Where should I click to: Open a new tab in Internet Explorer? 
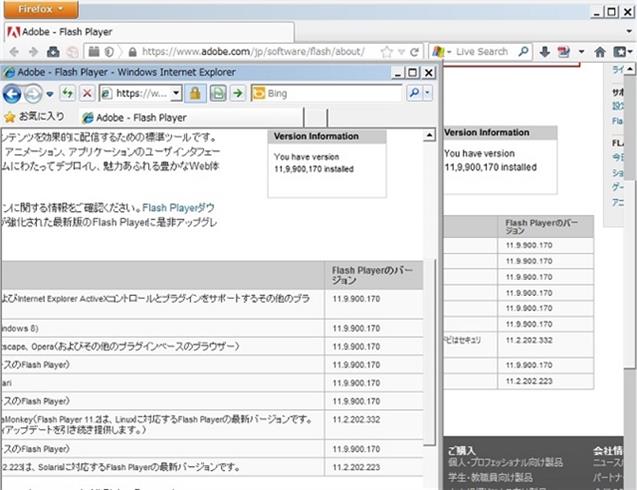(316, 118)
